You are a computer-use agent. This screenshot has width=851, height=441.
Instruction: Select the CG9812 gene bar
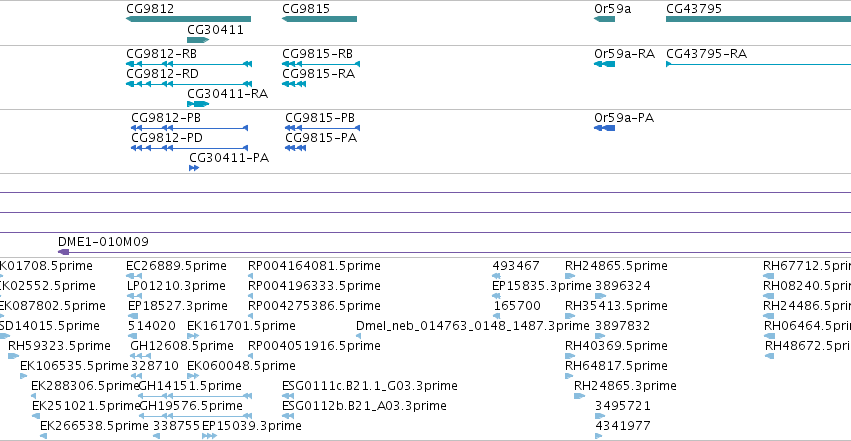click(188, 19)
